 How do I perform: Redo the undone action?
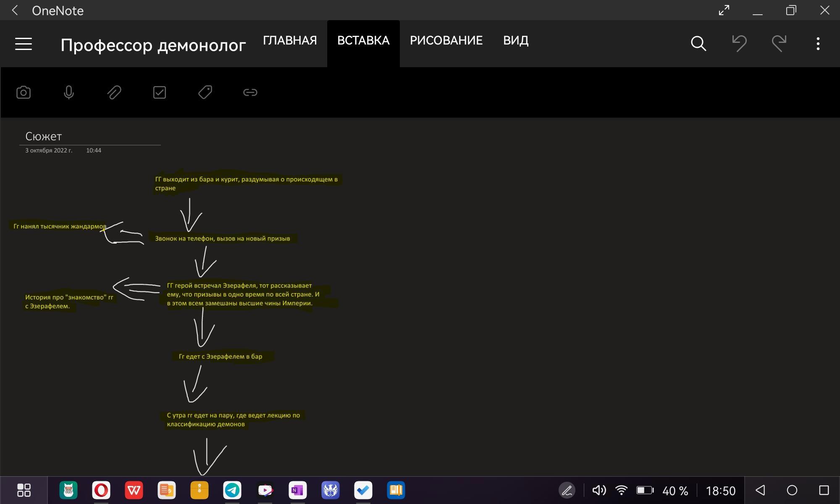pos(779,43)
